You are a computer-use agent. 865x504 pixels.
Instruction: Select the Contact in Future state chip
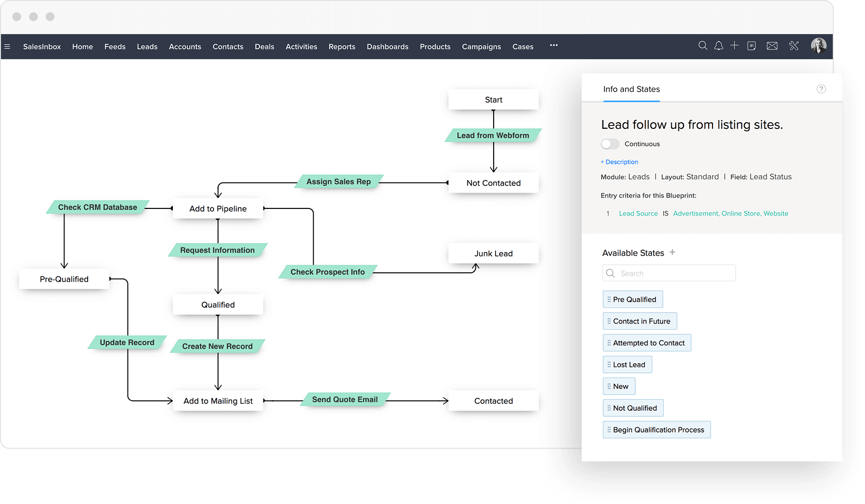pos(640,321)
